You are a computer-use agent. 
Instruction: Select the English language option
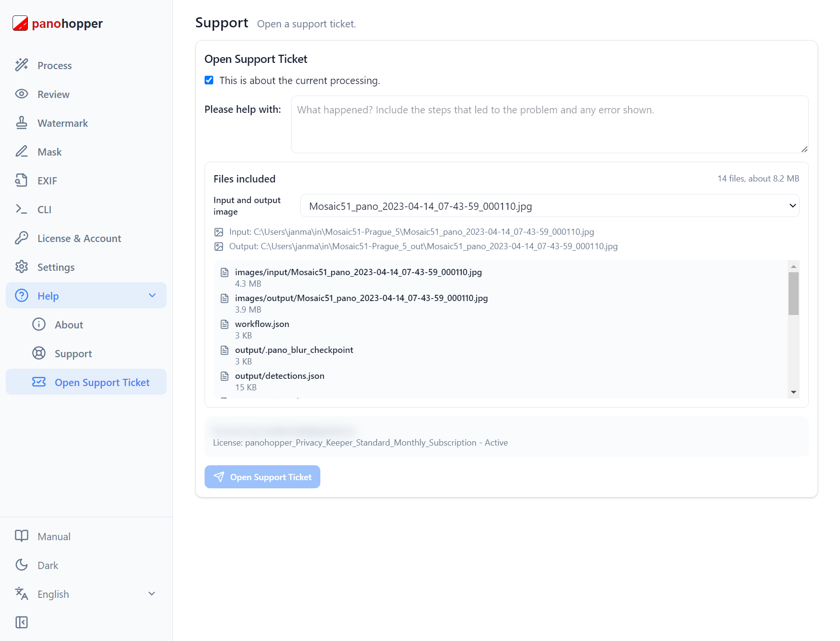[86, 594]
